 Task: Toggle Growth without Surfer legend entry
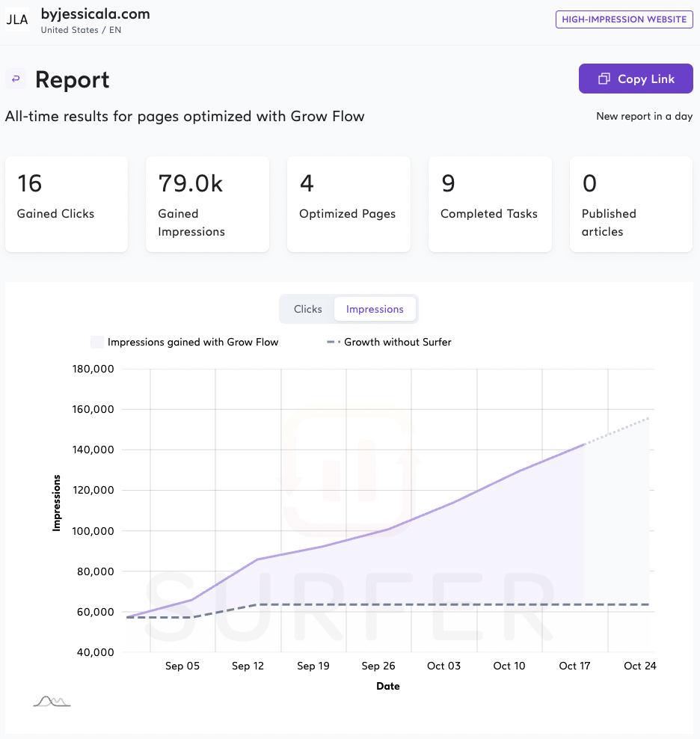(389, 342)
